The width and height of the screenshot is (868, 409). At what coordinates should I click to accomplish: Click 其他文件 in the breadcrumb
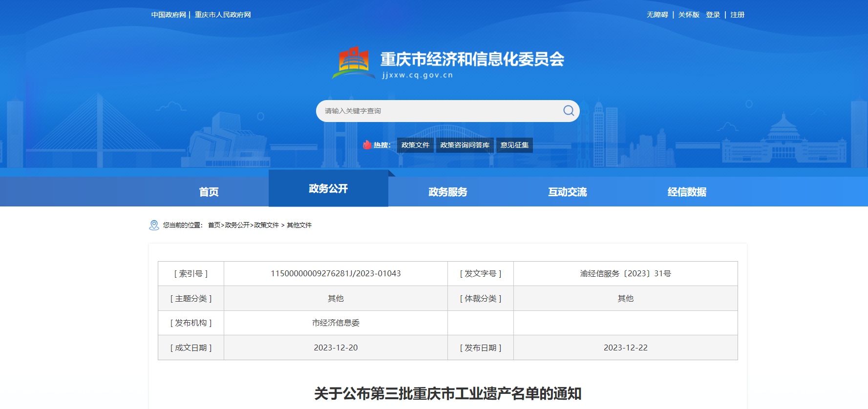(299, 225)
